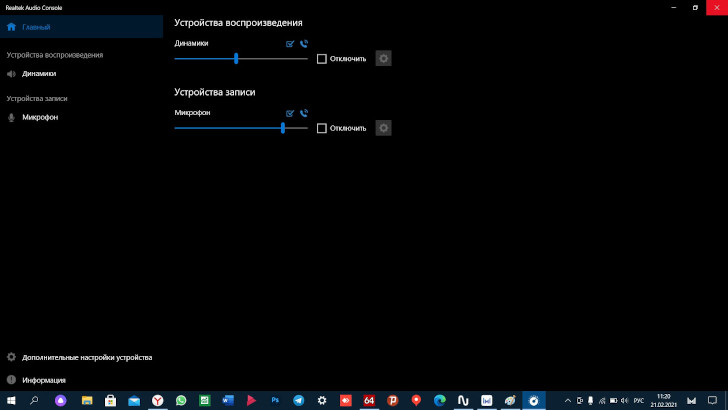
Task: Select Главный in the sidebar
Action: point(36,27)
